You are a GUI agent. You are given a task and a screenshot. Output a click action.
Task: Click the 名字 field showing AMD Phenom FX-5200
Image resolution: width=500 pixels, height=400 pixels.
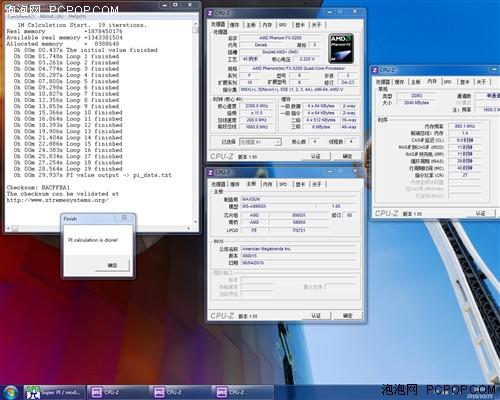280,38
